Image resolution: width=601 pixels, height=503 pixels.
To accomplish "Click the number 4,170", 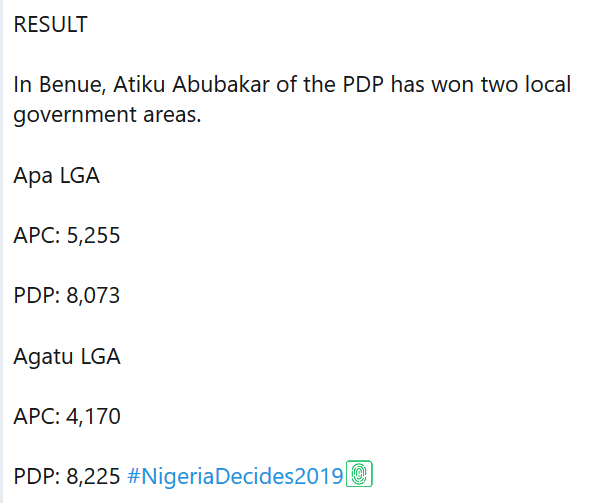I will pos(93,416).
